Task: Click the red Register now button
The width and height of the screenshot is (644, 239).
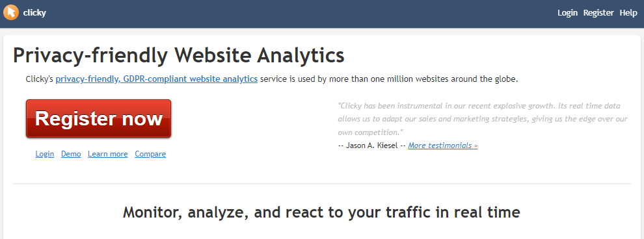Action: (x=99, y=118)
